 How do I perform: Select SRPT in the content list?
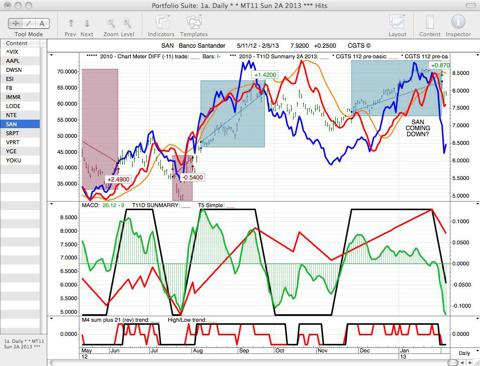(x=20, y=133)
